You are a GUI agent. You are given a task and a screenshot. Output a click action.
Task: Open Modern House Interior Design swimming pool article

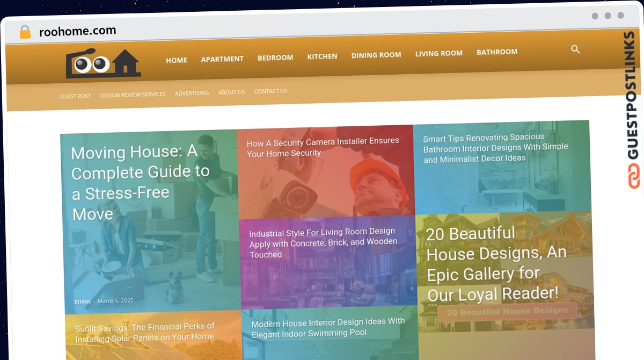tap(328, 327)
